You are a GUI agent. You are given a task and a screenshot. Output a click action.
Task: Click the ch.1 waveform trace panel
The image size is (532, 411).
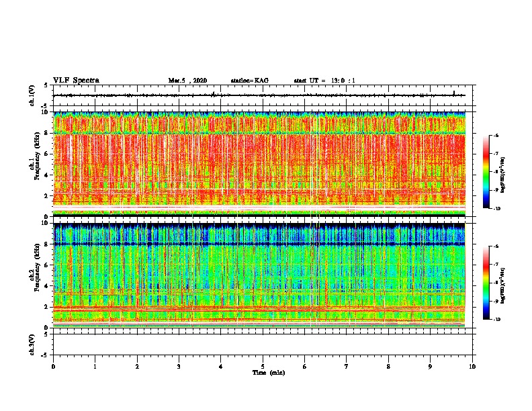click(x=263, y=95)
